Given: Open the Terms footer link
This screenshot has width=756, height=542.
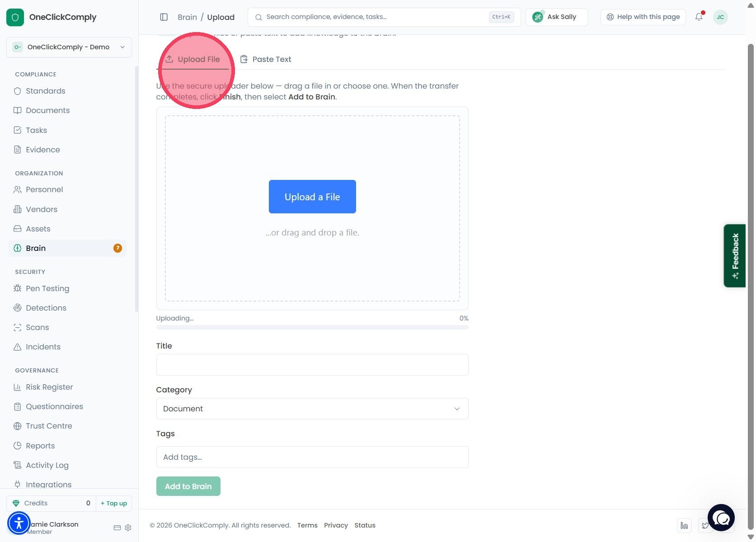Looking at the screenshot, I should pyautogui.click(x=307, y=525).
